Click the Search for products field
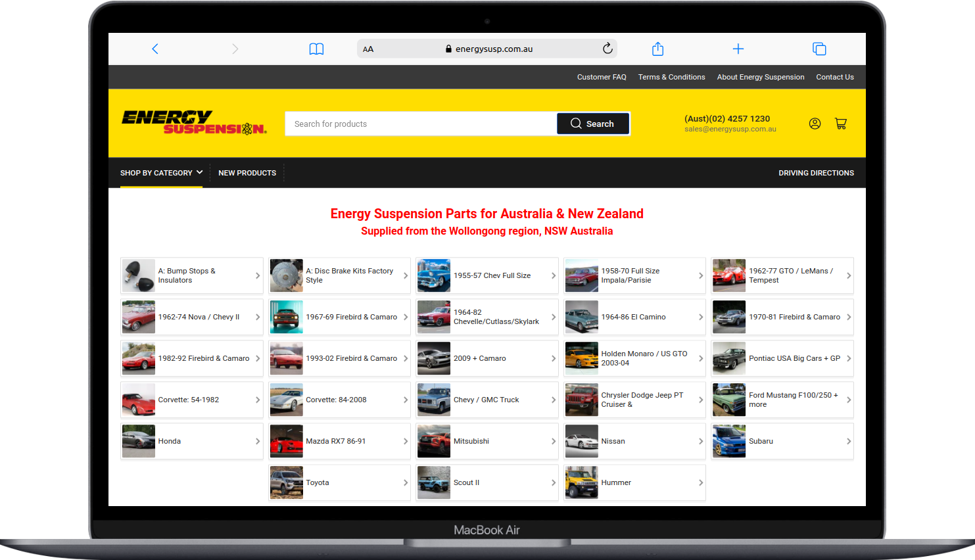The image size is (975, 560). coord(421,124)
